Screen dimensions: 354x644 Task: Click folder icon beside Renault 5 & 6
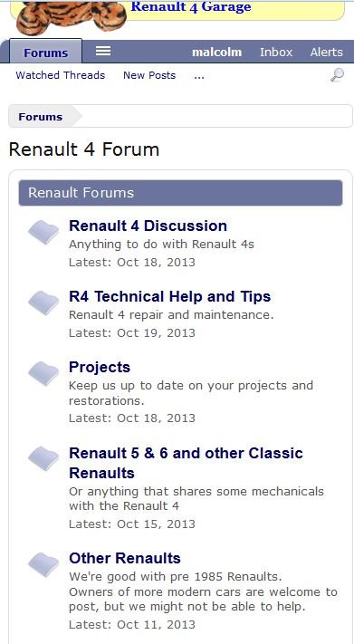coord(43,458)
